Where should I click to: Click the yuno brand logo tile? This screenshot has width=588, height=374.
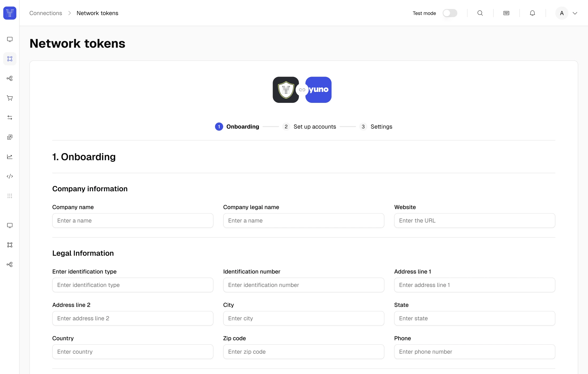(319, 90)
